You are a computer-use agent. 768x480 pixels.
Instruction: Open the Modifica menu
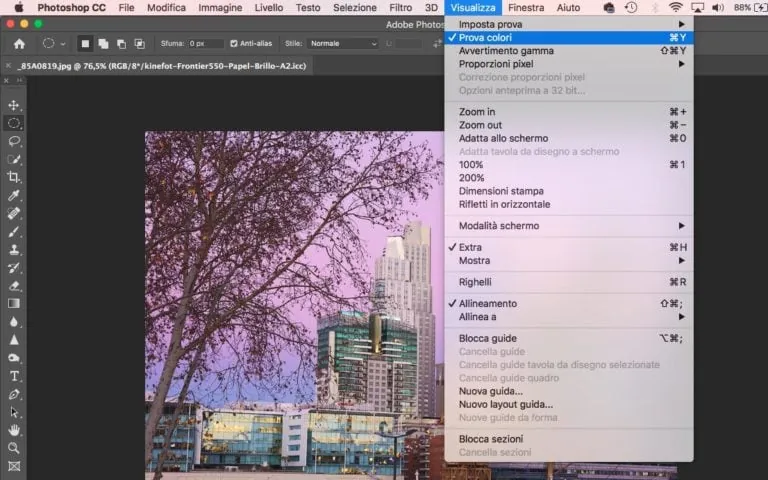167,8
